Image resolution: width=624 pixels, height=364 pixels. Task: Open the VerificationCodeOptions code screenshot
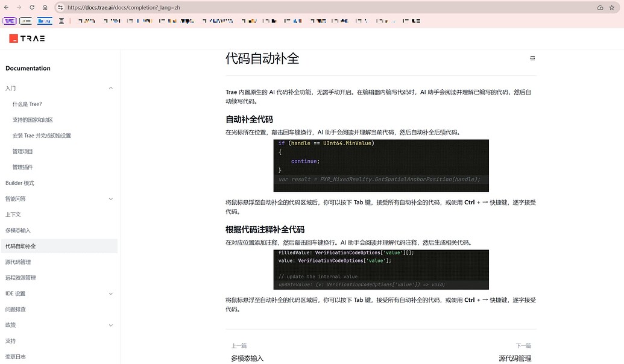381,269
